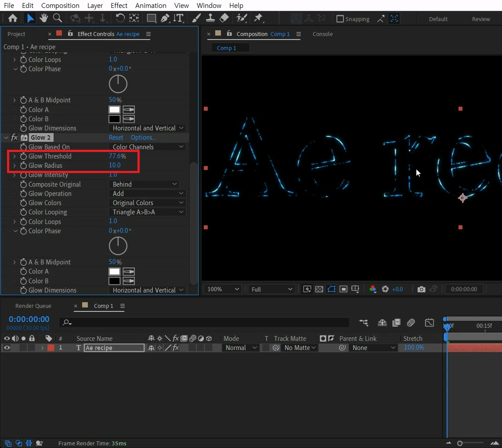Click the Color Phase dial in Glow 2
Viewport: 502px width, 448px height.
point(118,246)
